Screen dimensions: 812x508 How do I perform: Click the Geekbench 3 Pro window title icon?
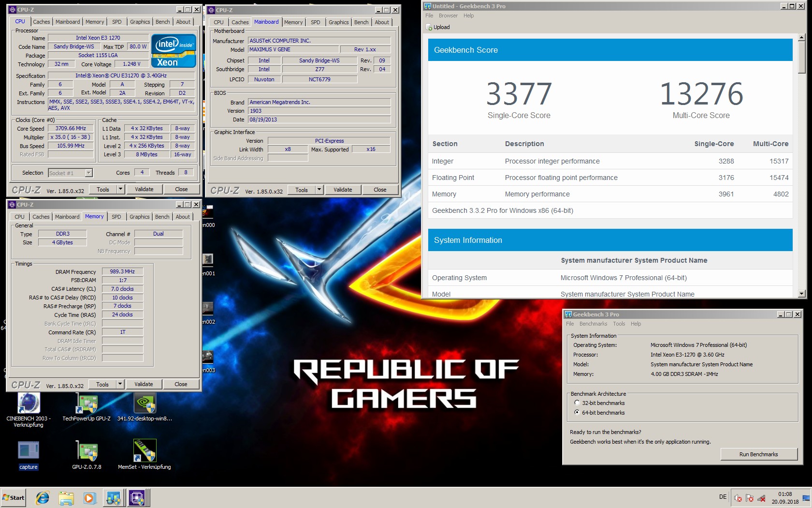point(568,314)
